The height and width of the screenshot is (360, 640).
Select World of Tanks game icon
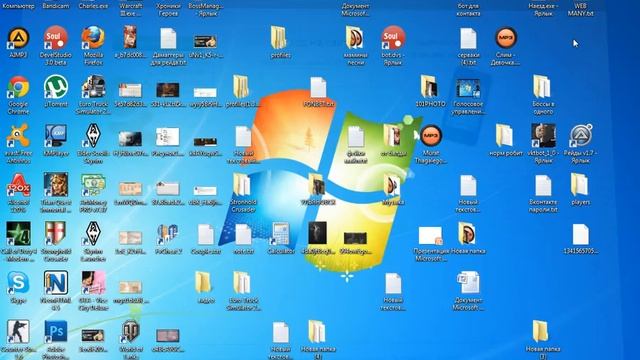pyautogui.click(x=131, y=332)
